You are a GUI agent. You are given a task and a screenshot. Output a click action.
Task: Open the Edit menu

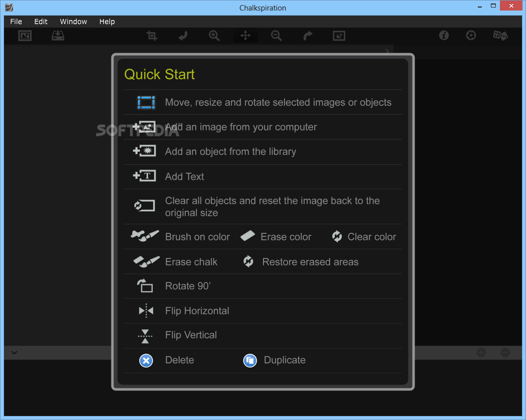(41, 22)
